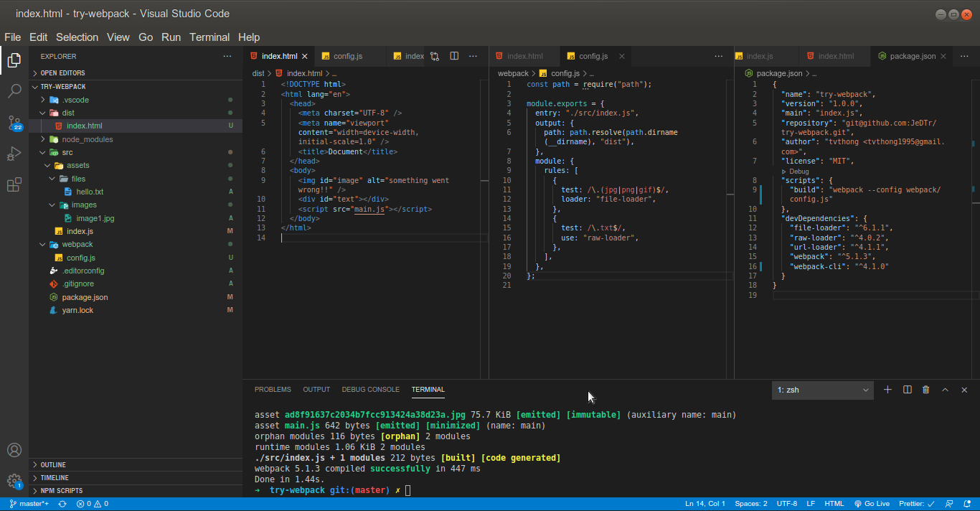Open the Run and Debug view
Image resolution: width=980 pixels, height=511 pixels.
click(14, 154)
